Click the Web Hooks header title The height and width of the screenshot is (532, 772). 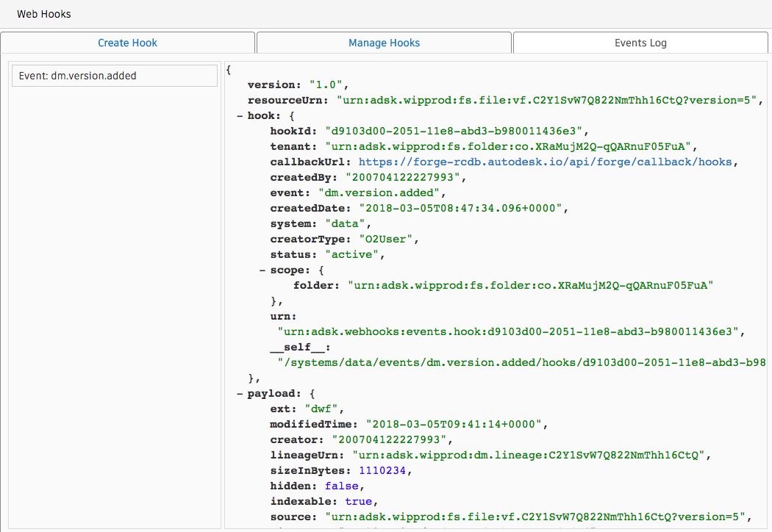(x=44, y=13)
